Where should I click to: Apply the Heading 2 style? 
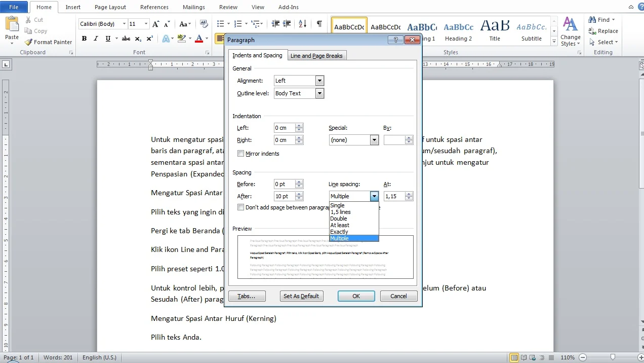[x=459, y=31]
